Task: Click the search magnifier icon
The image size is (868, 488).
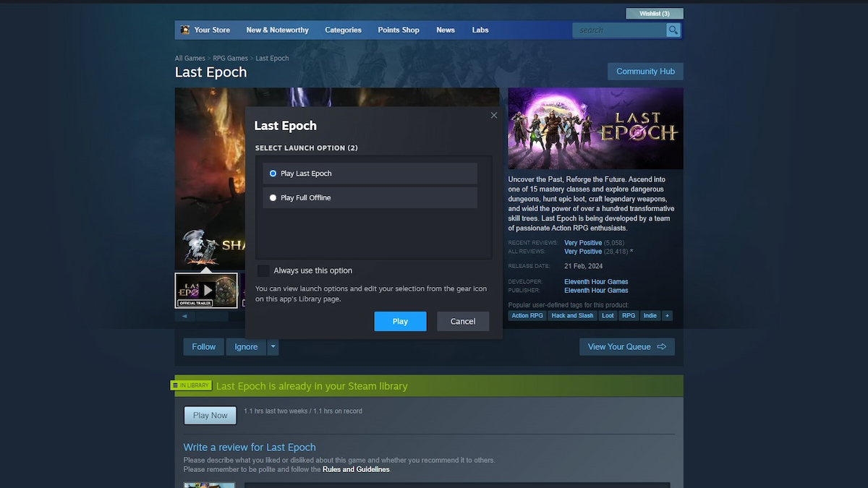Action: pos(673,30)
